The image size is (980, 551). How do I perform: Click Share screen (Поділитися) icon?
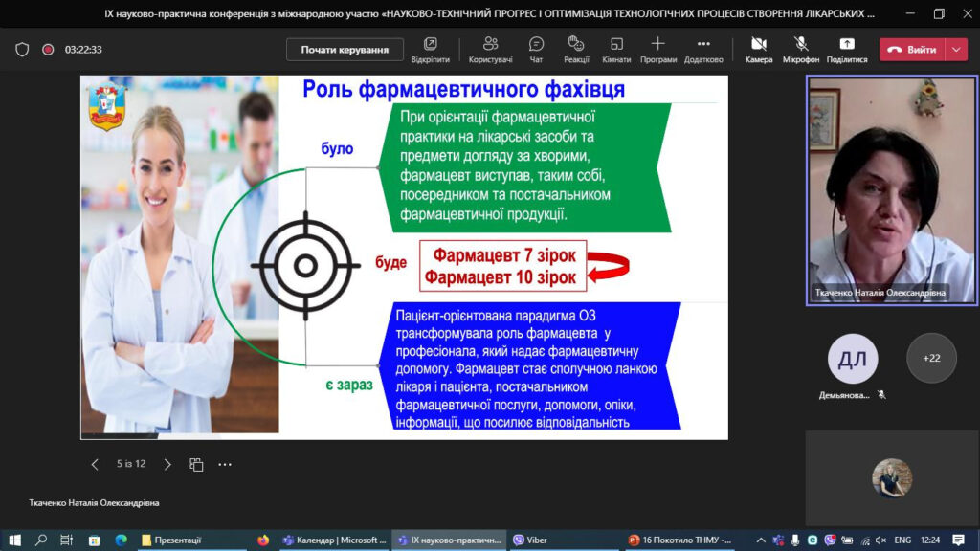[x=846, y=49]
